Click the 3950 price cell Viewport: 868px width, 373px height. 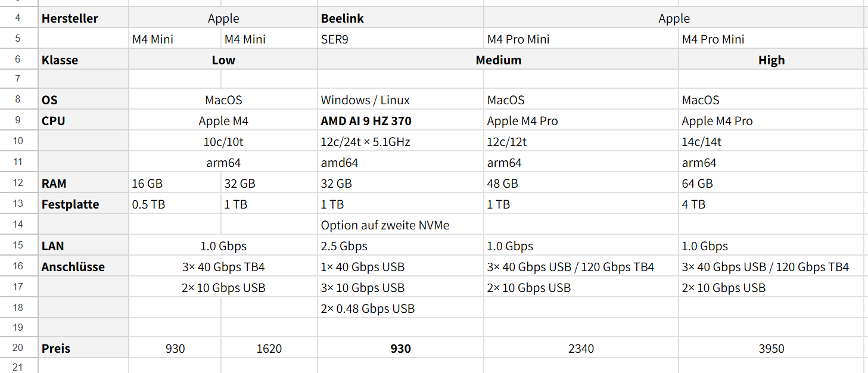(771, 349)
